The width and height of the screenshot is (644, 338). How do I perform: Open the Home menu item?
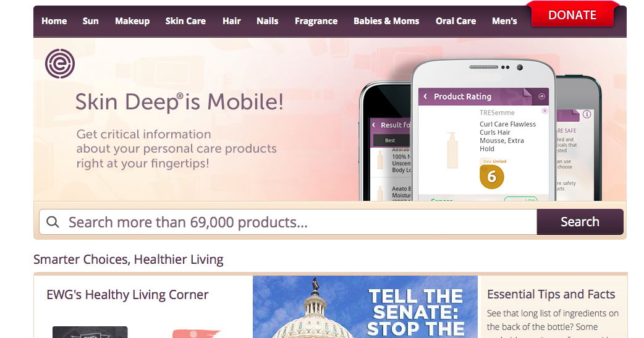pyautogui.click(x=54, y=21)
